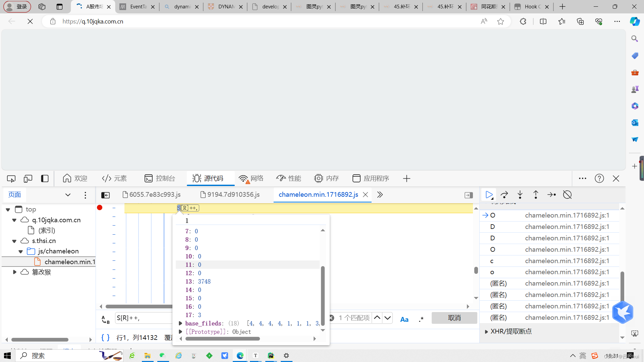Expand the XHR/提取断点 section
This screenshot has width=644, height=362.
tap(486, 331)
